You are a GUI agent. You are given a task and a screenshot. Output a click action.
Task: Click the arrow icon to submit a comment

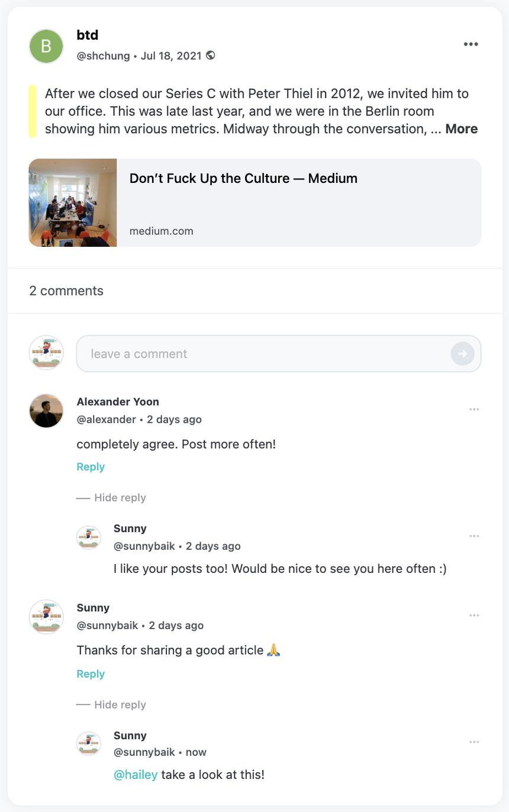(x=462, y=353)
